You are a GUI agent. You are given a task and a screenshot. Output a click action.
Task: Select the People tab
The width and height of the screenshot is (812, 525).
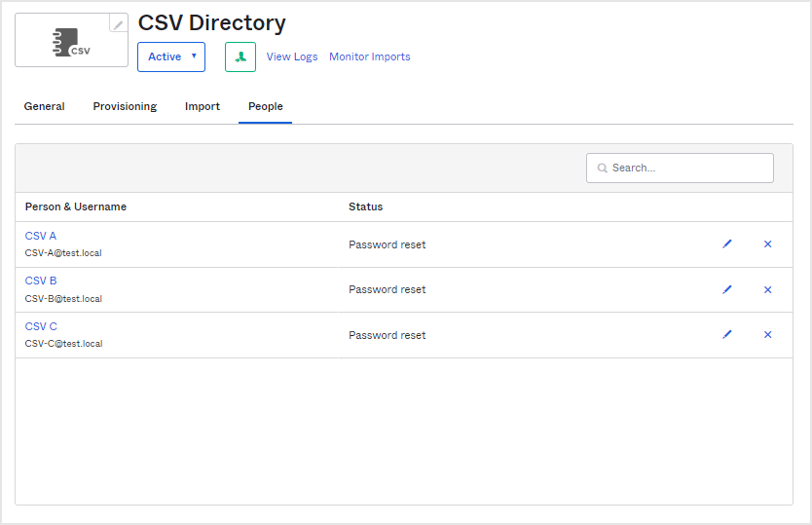265,106
